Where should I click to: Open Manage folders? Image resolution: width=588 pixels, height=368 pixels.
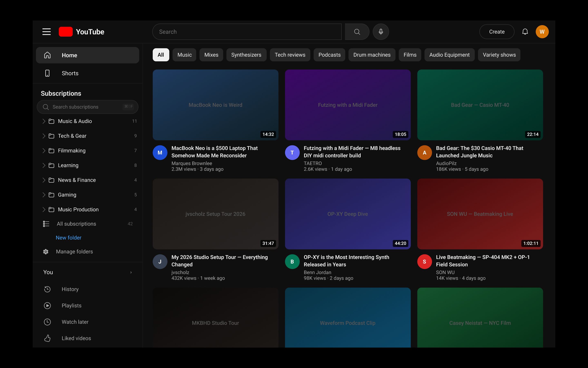pyautogui.click(x=74, y=251)
